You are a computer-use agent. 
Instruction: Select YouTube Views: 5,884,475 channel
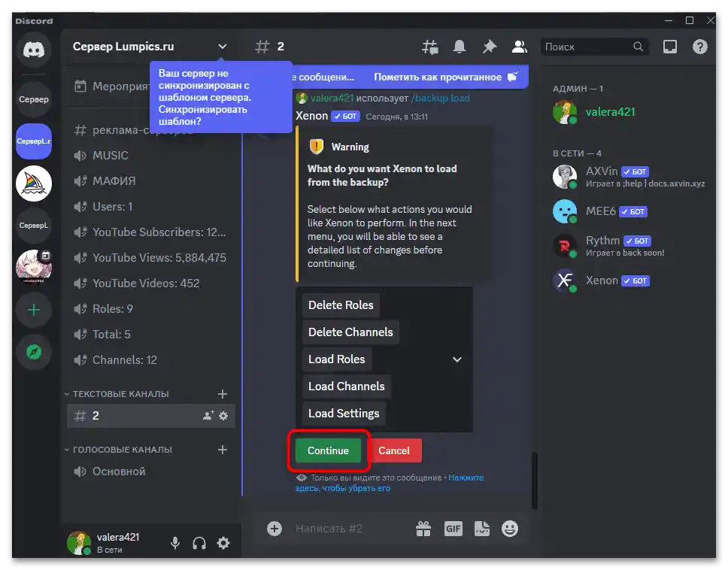[151, 258]
